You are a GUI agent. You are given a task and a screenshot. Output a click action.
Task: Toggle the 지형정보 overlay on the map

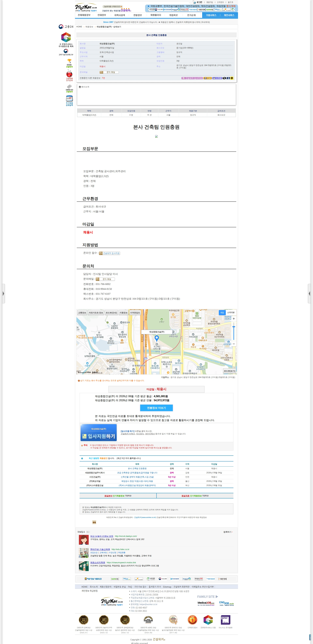coord(123,313)
